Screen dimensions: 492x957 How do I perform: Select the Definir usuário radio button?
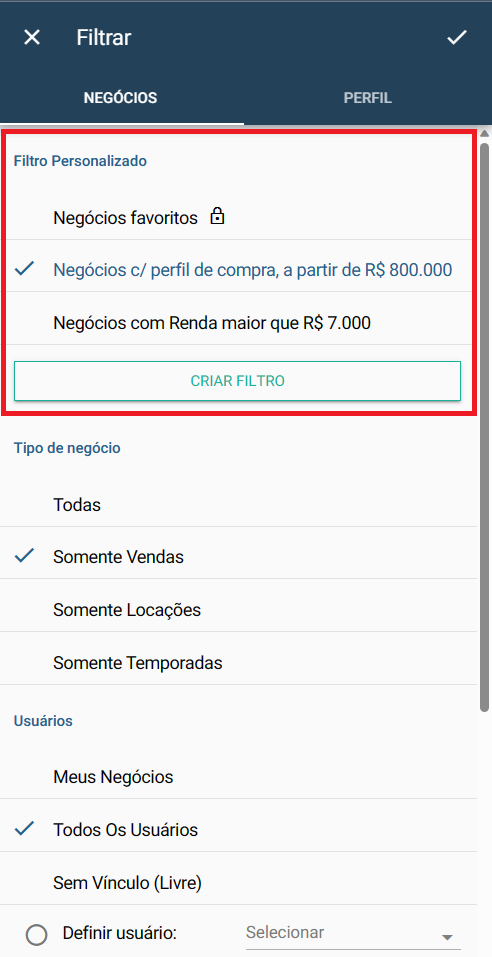[x=37, y=934]
